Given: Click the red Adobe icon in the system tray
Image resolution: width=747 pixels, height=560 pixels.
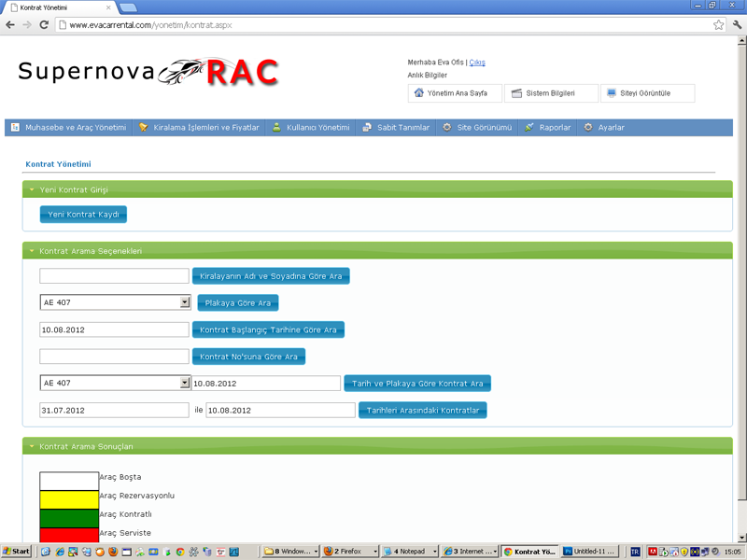Looking at the screenshot, I should tap(653, 552).
